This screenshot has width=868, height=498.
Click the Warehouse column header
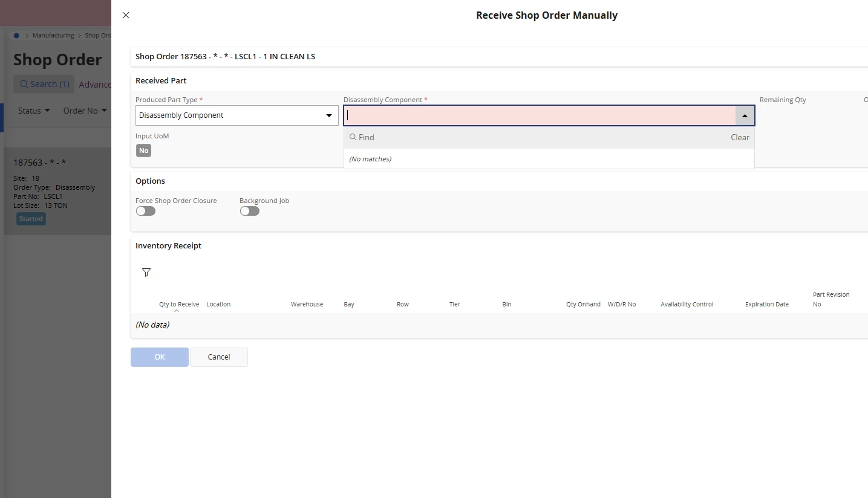[x=307, y=305]
